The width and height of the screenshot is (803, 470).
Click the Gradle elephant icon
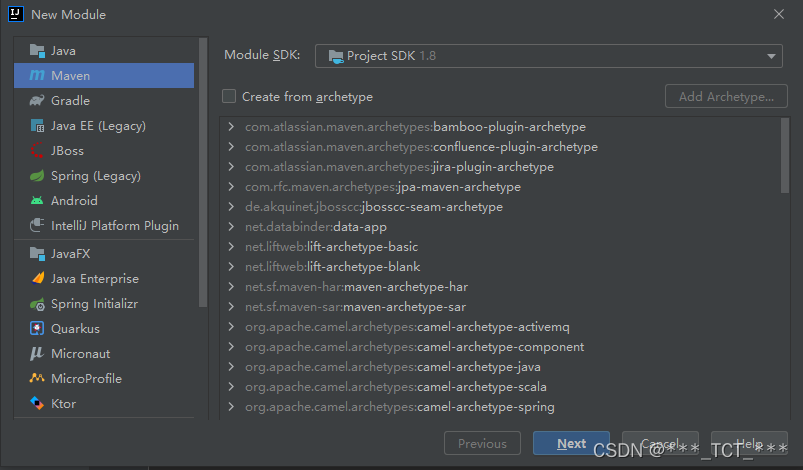37,100
